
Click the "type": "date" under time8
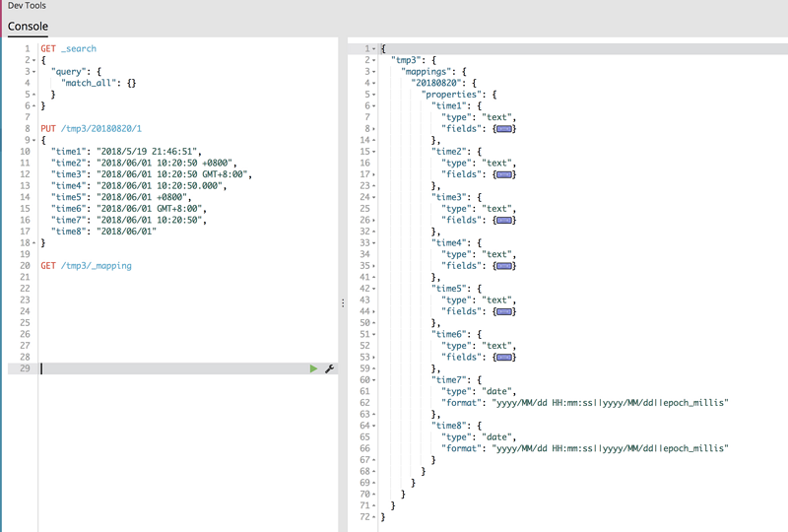click(478, 437)
